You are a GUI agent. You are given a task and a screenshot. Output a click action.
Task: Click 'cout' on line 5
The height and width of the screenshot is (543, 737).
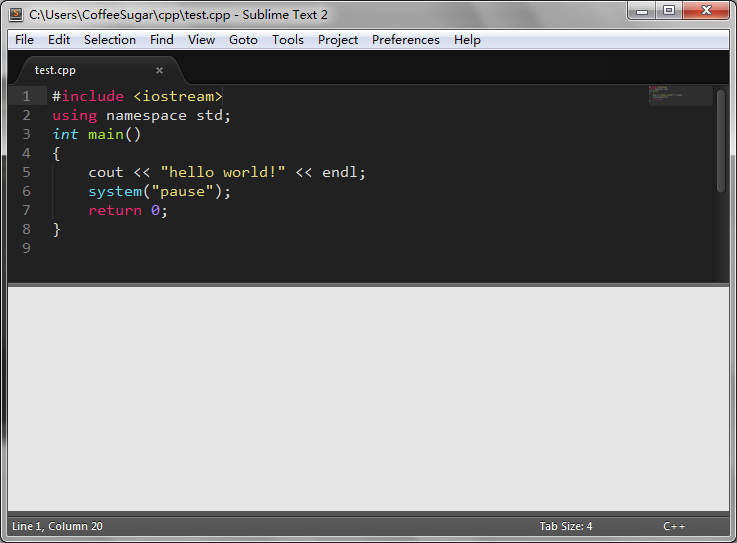coord(106,173)
